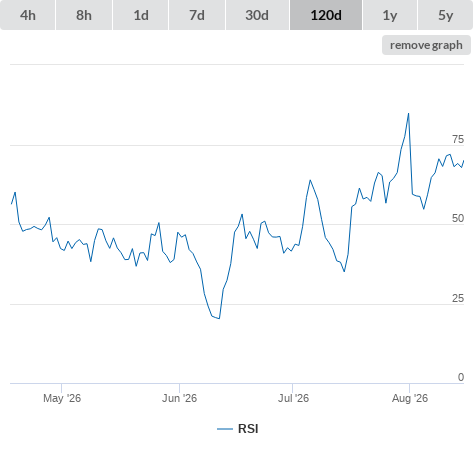Click the 25 y-axis value label
The image size is (474, 455).
(x=458, y=298)
